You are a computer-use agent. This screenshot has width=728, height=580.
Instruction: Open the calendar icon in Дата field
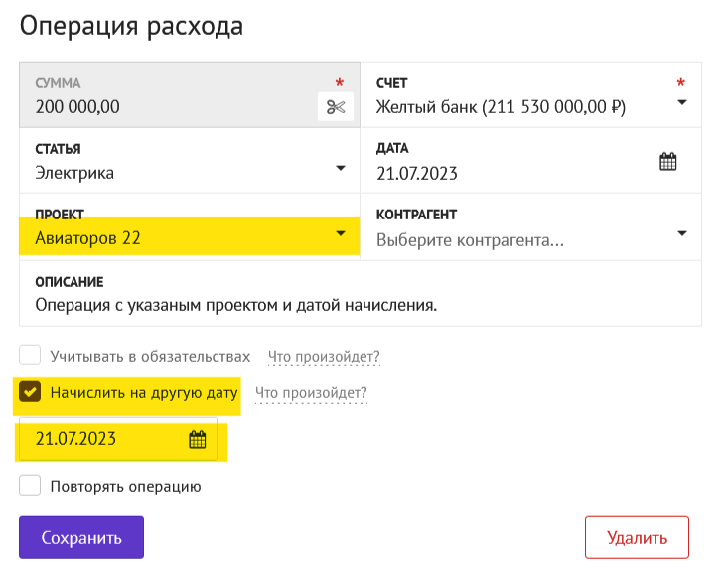point(668,162)
